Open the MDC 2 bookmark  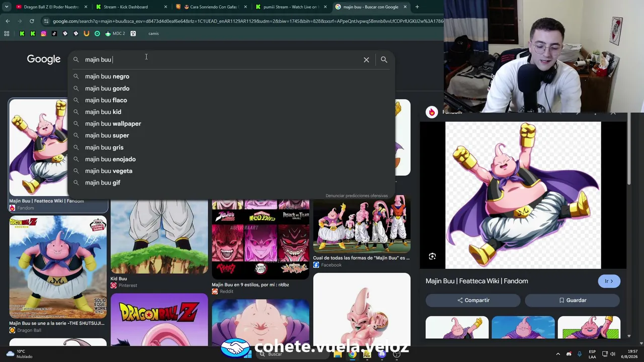(x=115, y=34)
